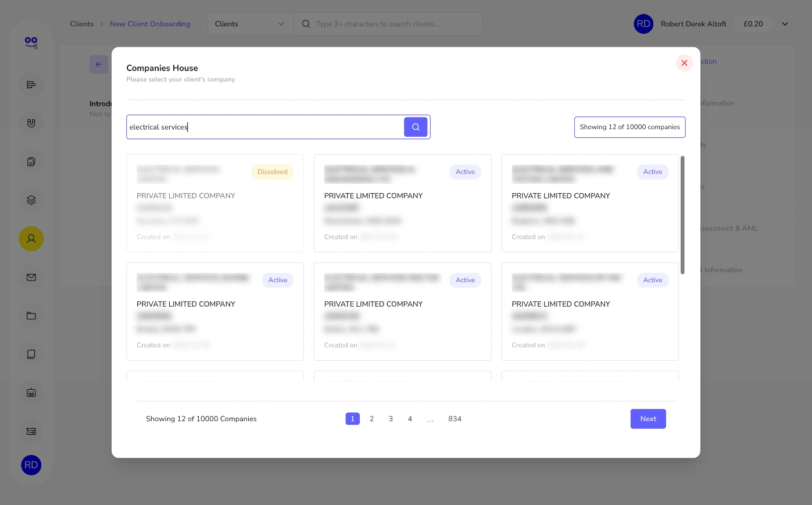Screen dimensions: 812x505
Task: Go to page 2 in pagination
Action: click(371, 419)
